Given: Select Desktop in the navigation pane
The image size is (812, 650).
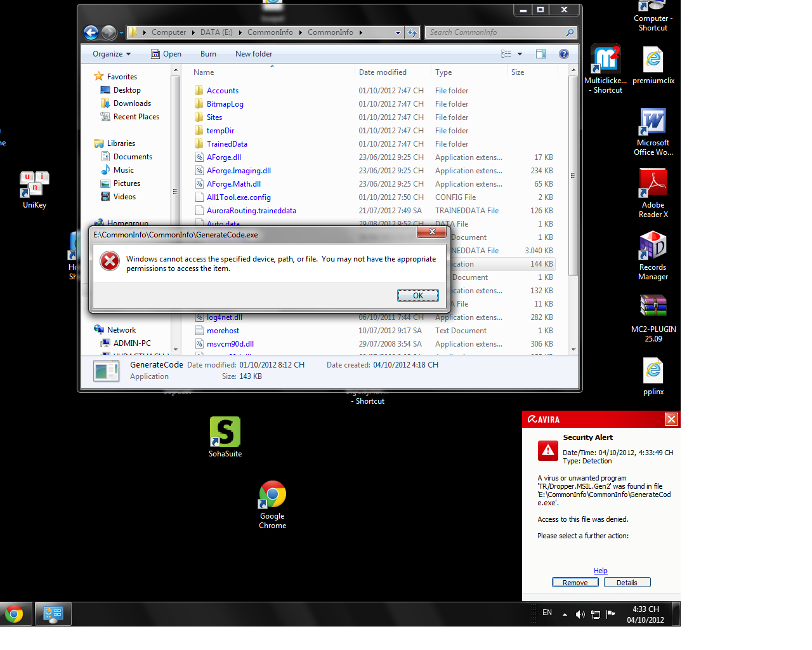Looking at the screenshot, I should pyautogui.click(x=127, y=90).
